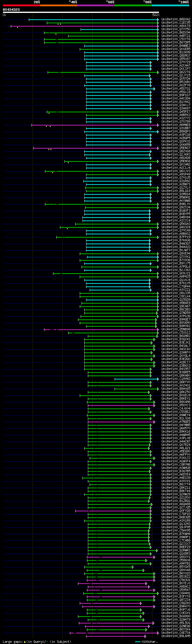Viewport: 192px width, 644px height.
Task: Open hit UniRef100_Q2JY15
Action: [x=176, y=76]
